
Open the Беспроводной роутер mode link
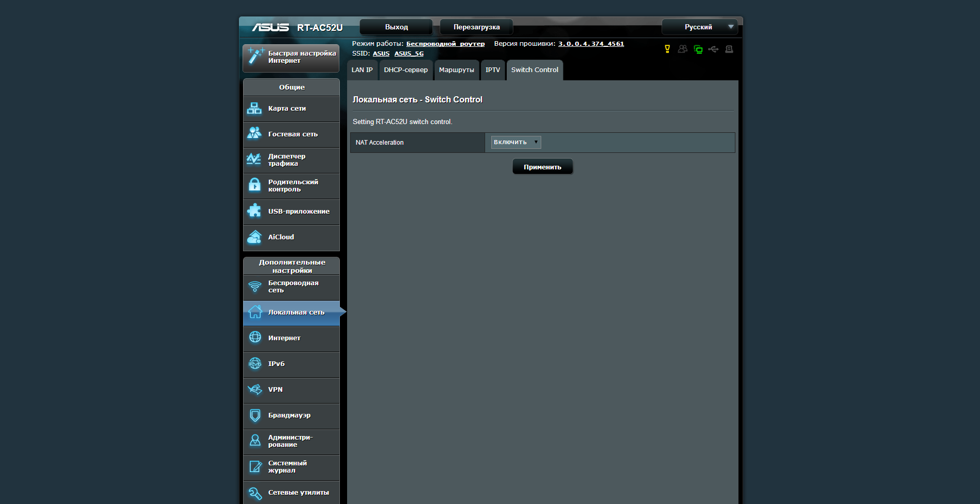(x=445, y=44)
